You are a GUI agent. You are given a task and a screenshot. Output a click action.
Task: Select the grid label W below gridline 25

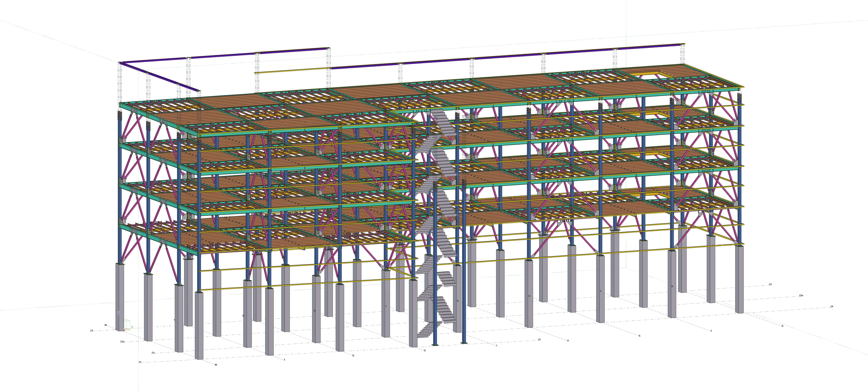coord(216,365)
